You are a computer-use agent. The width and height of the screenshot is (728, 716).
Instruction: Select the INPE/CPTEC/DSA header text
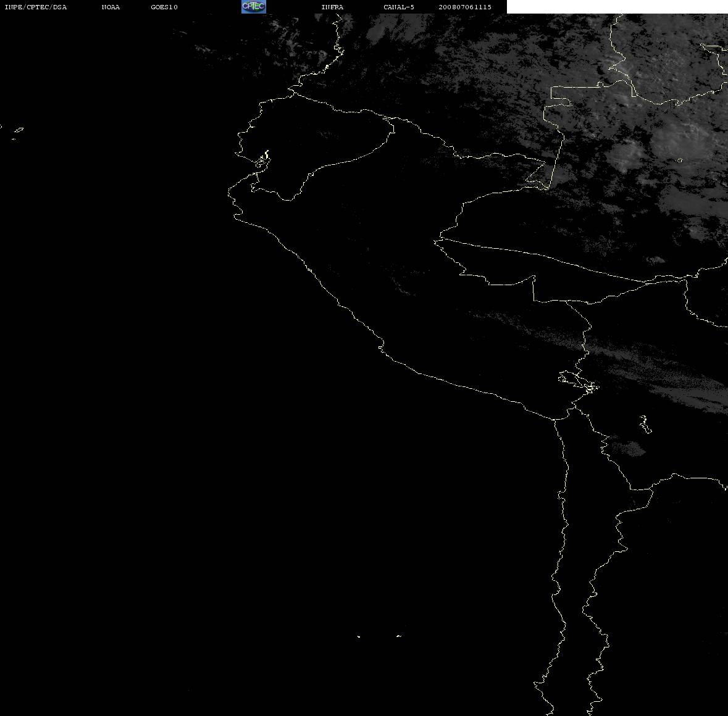point(35,7)
